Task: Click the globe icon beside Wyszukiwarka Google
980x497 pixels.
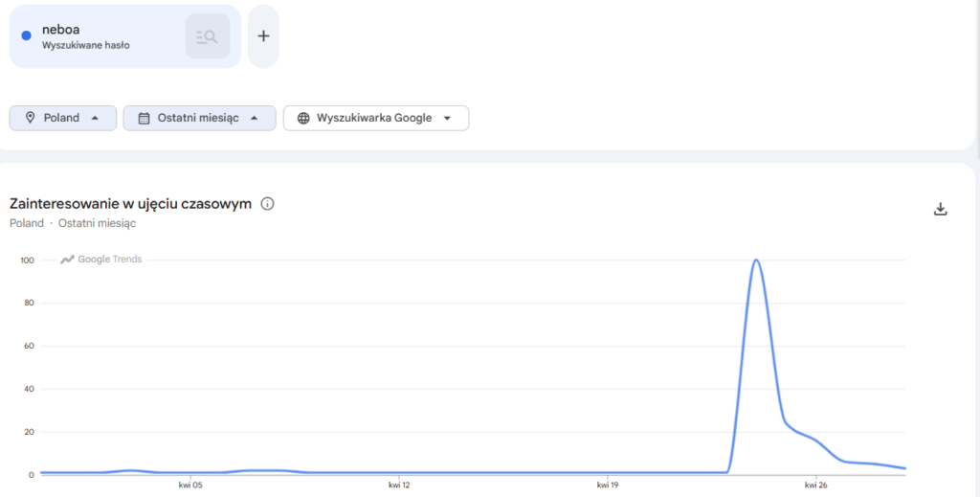Action: pyautogui.click(x=303, y=118)
